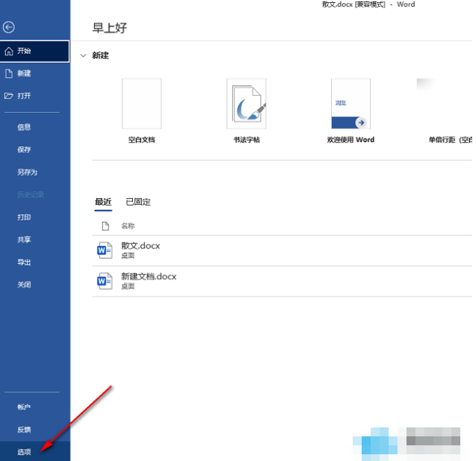Create a 空白文档 blank document
The height and width of the screenshot is (461, 476).
tap(141, 104)
